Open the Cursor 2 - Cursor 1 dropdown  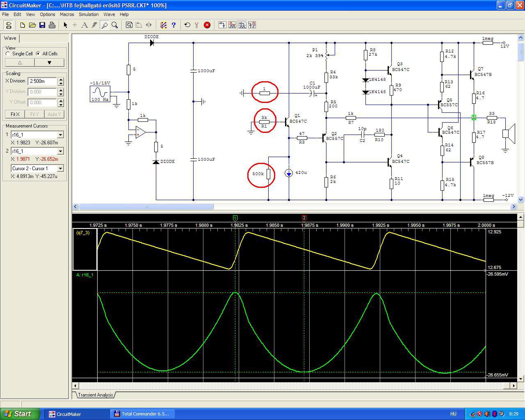click(x=60, y=169)
